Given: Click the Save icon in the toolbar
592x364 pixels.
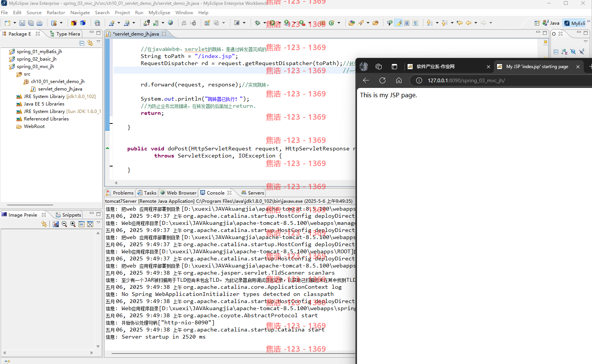Looking at the screenshot, I should (x=22, y=23).
